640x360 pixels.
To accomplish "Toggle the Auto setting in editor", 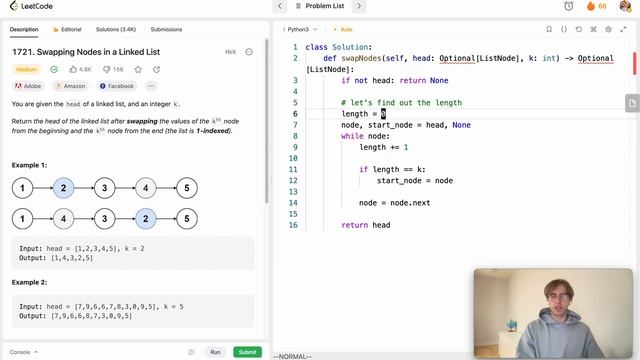I will 342,29.
